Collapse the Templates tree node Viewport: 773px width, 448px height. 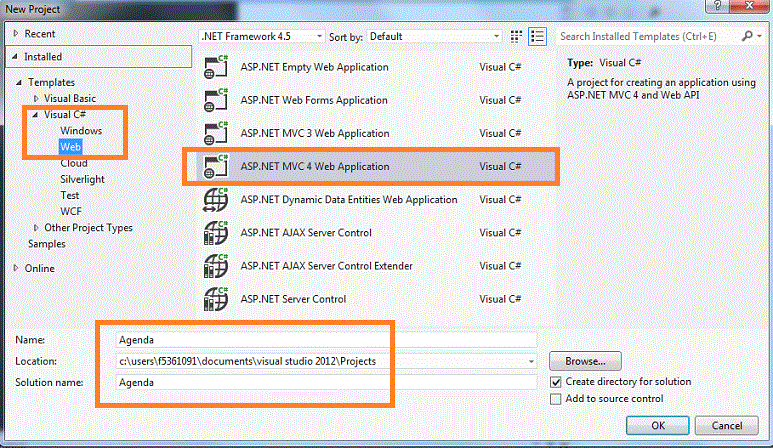[19, 82]
